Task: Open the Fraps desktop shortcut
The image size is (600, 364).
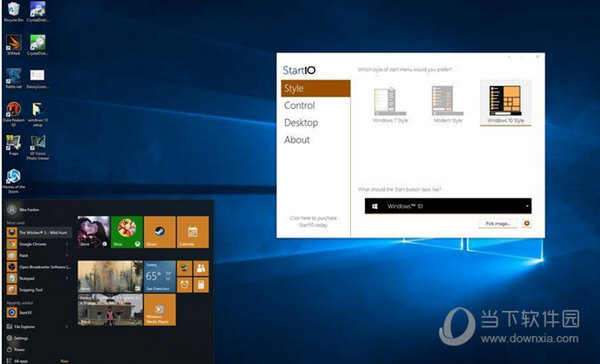Action: [x=14, y=145]
